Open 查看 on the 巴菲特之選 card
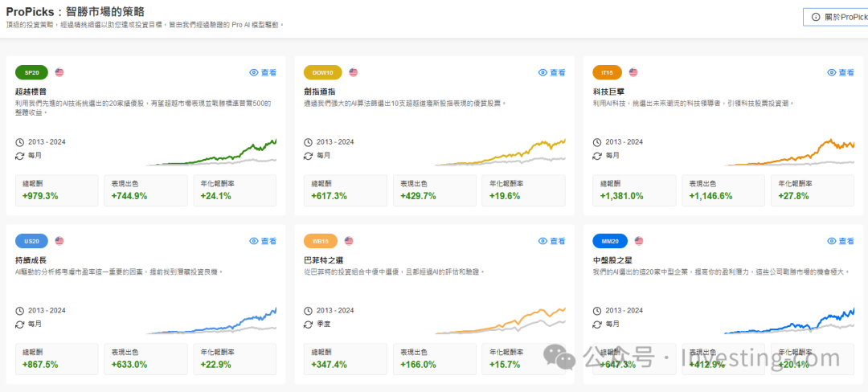 point(552,241)
